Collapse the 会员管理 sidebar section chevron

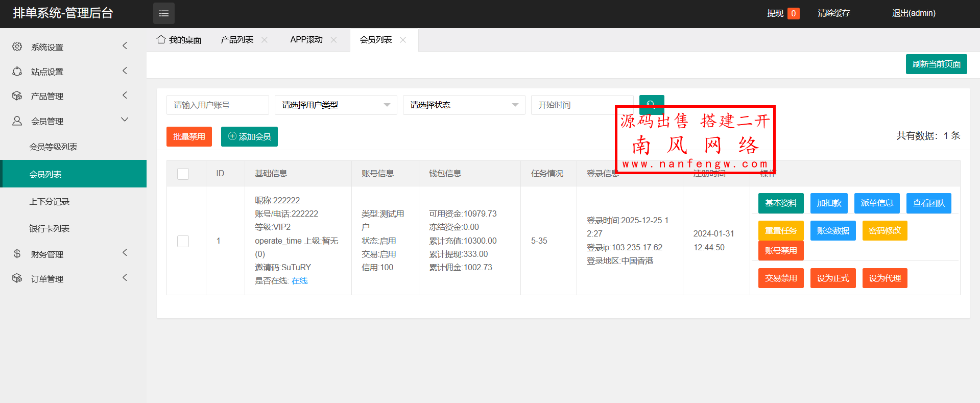(125, 120)
